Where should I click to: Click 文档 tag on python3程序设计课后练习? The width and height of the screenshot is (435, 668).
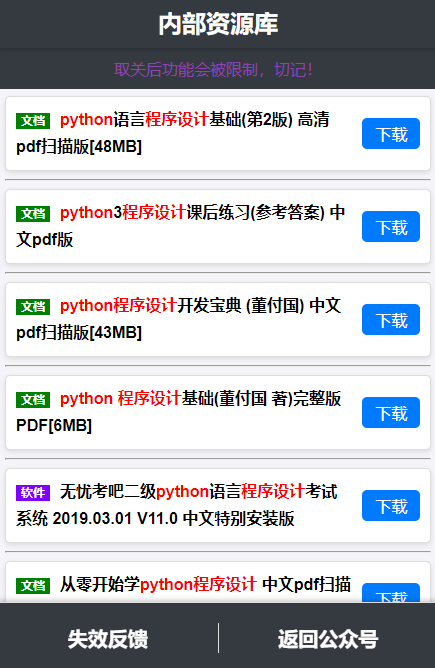click(33, 214)
